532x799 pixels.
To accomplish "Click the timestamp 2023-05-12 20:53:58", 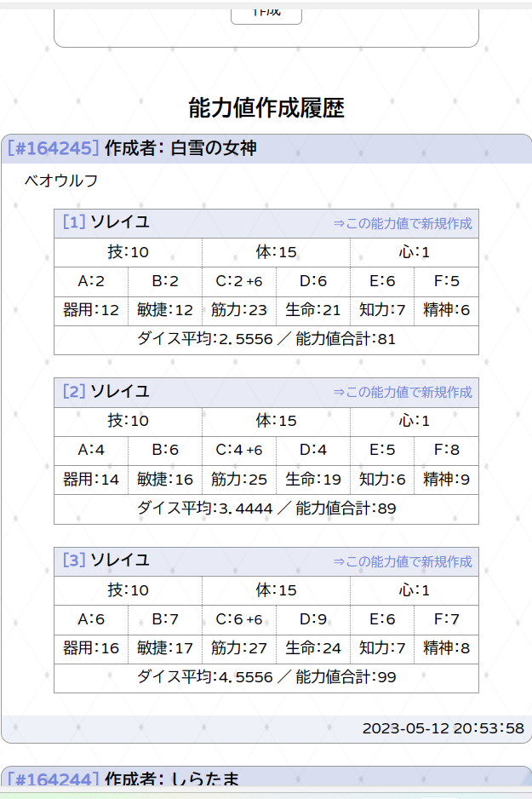I will click(x=443, y=728).
